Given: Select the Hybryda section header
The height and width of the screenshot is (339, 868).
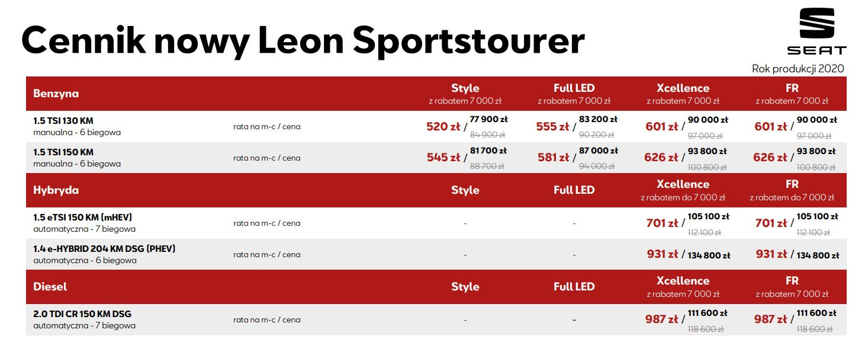Looking at the screenshot, I should pos(56,190).
